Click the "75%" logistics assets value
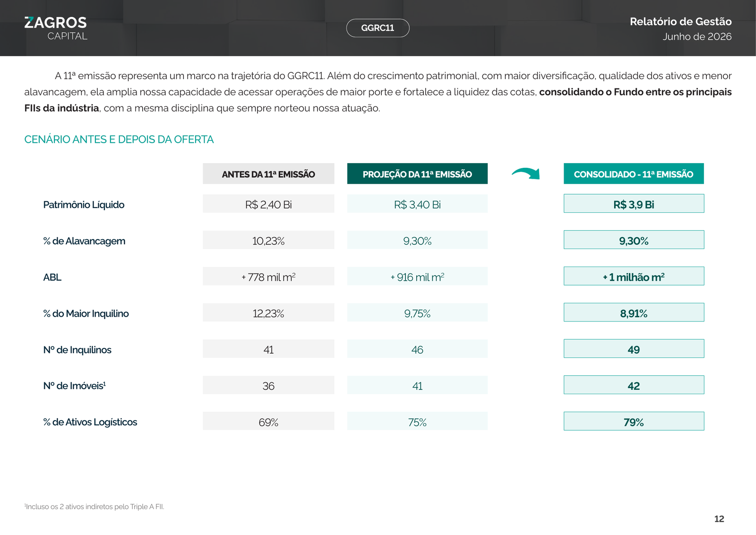The height and width of the screenshot is (535, 756). [417, 422]
